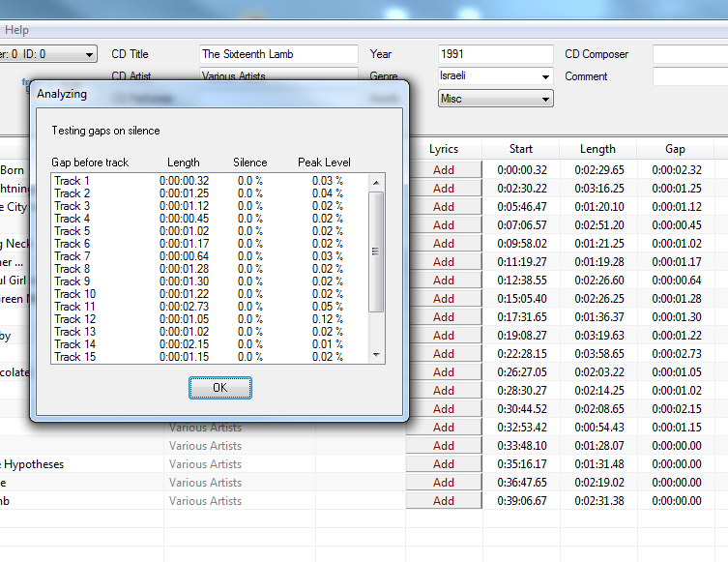Add lyrics for track starting 0:15:05.40
This screenshot has height=562, width=728.
444,299
